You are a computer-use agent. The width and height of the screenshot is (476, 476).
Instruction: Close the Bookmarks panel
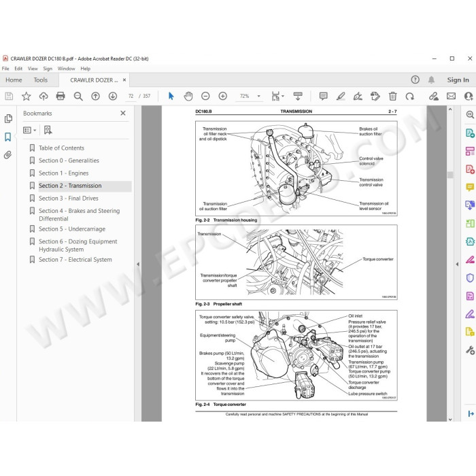(123, 114)
